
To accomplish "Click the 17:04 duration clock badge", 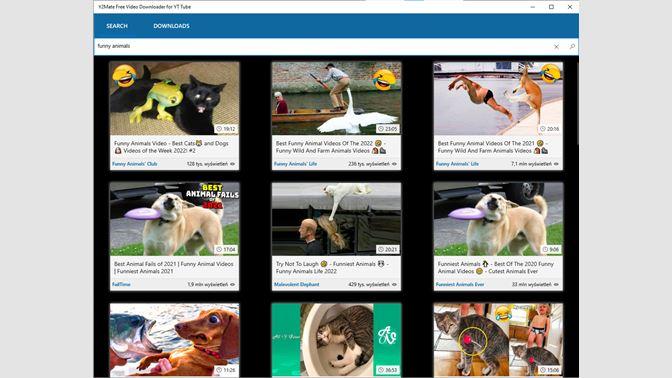I will 226,249.
